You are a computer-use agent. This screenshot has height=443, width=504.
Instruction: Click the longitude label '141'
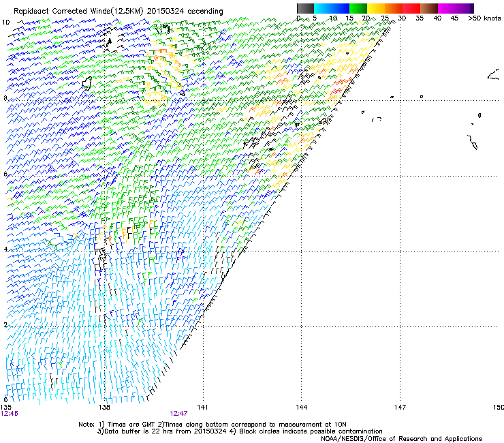click(x=202, y=408)
